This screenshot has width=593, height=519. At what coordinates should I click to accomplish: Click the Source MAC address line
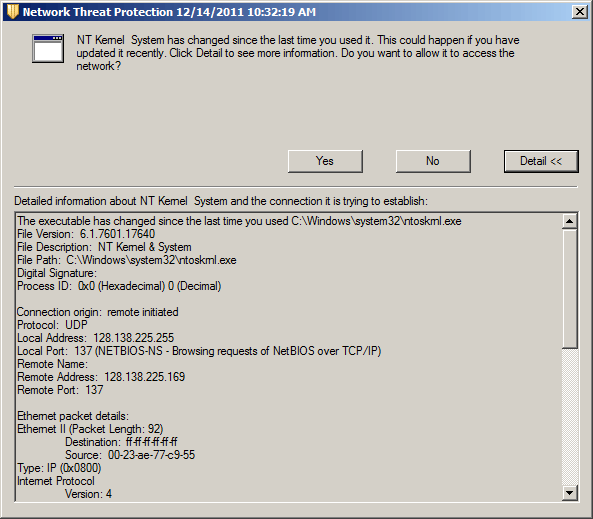(130, 455)
